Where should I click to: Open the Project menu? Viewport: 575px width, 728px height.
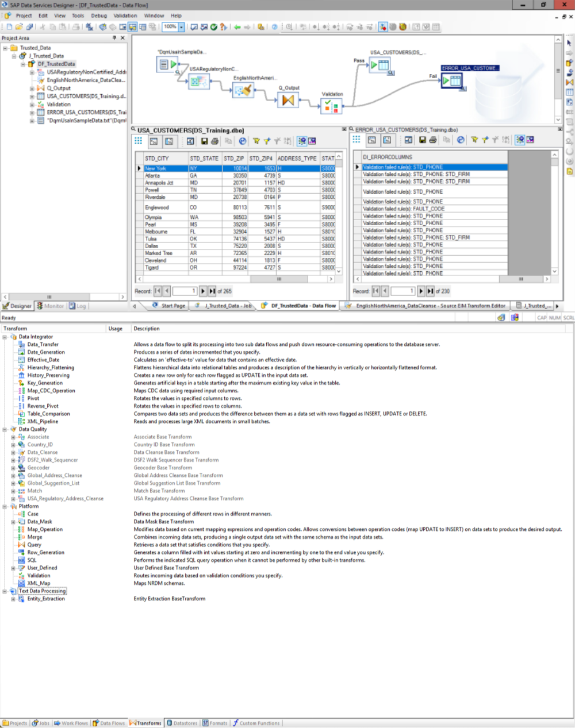click(24, 16)
